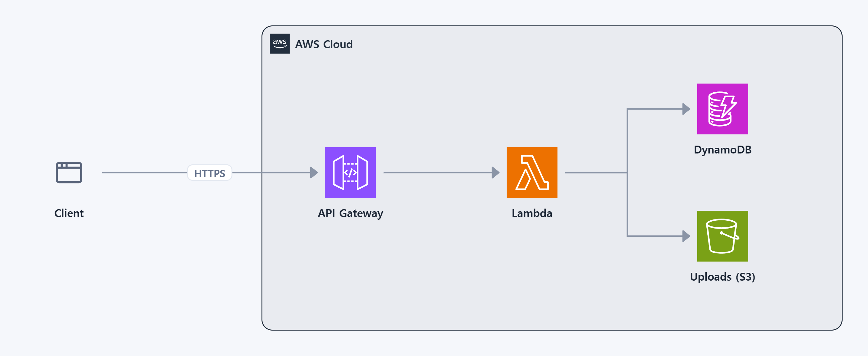Click the 'API Gateway' label text
The image size is (868, 356).
[350, 213]
